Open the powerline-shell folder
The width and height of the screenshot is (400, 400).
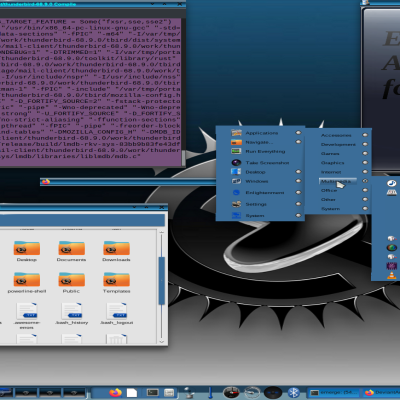[27, 283]
